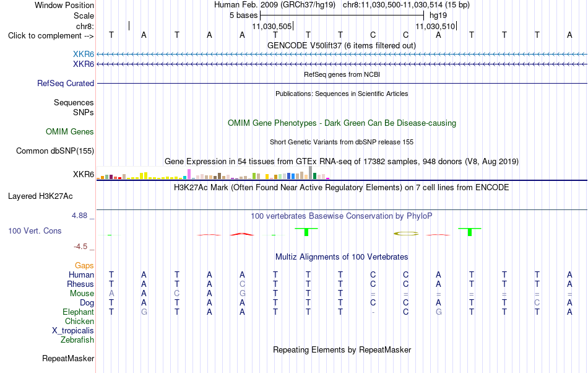
Task: Click the SNPs track label
Action: tap(84, 112)
